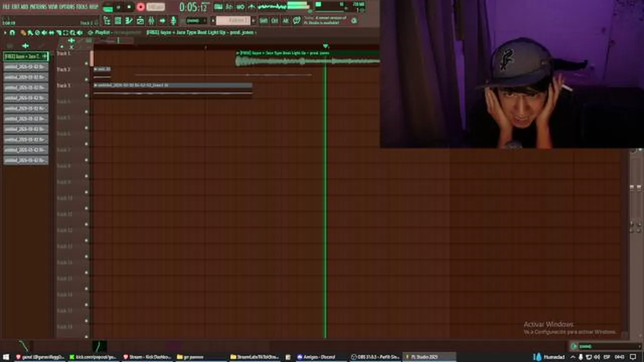
Task: Select the playlist Paint brush tool
Action: click(x=30, y=33)
